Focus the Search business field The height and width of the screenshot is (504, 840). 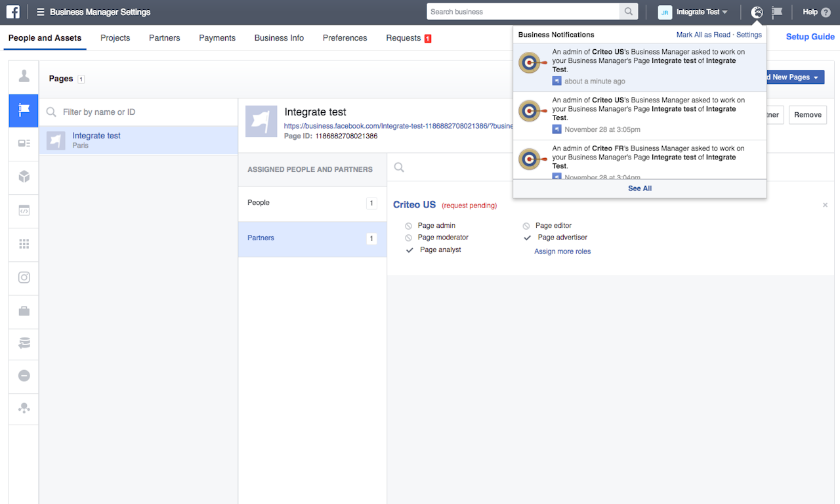click(523, 12)
